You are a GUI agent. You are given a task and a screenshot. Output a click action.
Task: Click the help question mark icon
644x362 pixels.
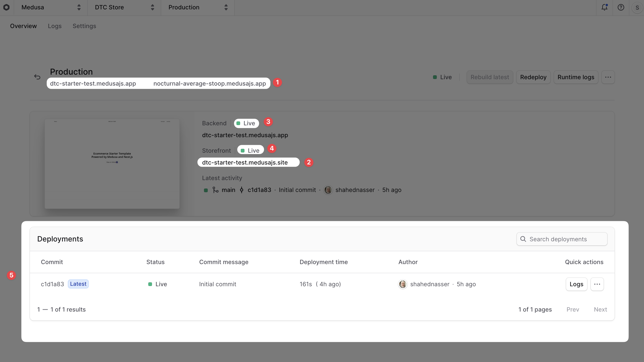621,7
